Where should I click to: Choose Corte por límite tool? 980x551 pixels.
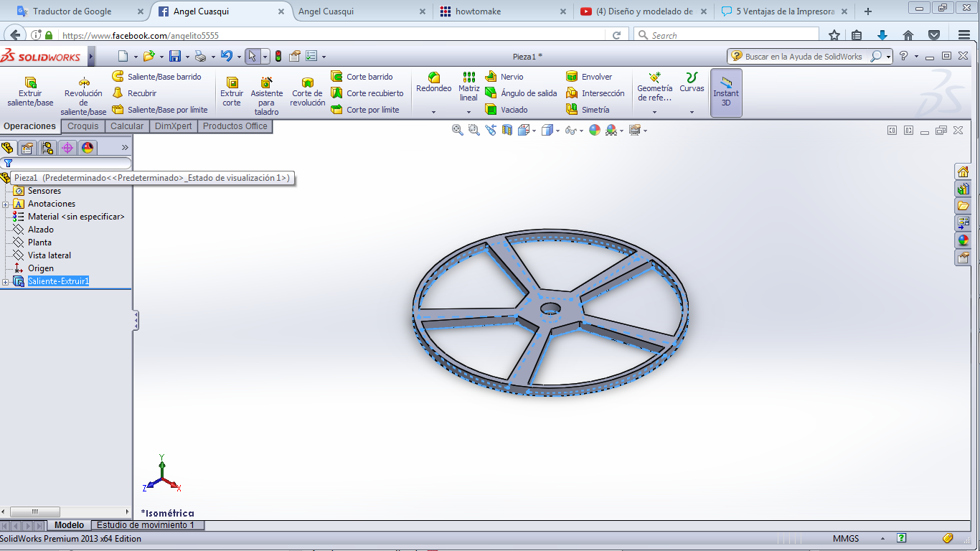point(365,109)
